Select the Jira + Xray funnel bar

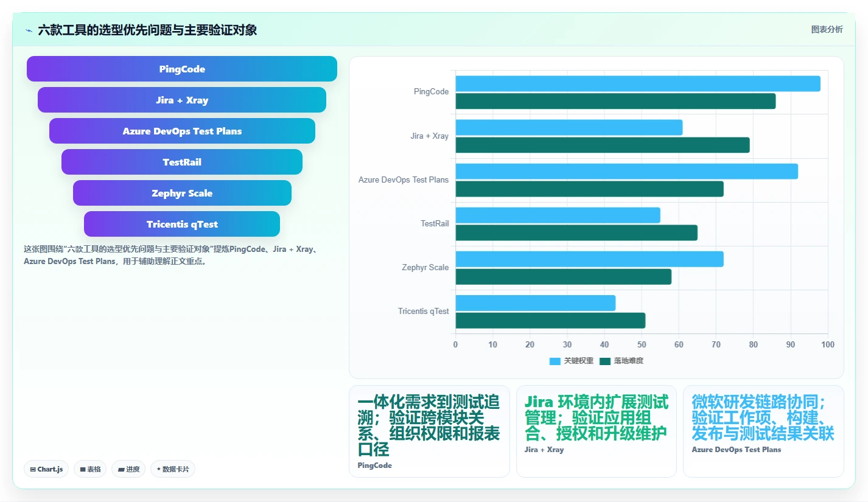(182, 100)
